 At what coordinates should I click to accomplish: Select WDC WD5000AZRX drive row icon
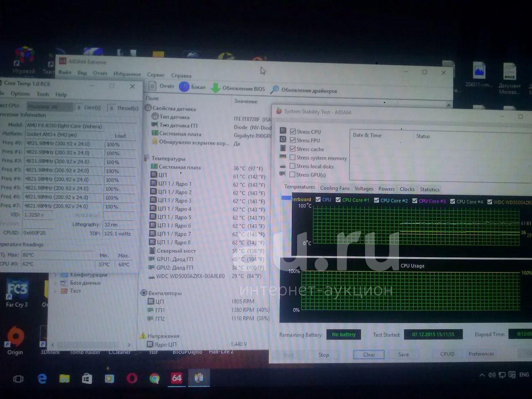(x=152, y=276)
